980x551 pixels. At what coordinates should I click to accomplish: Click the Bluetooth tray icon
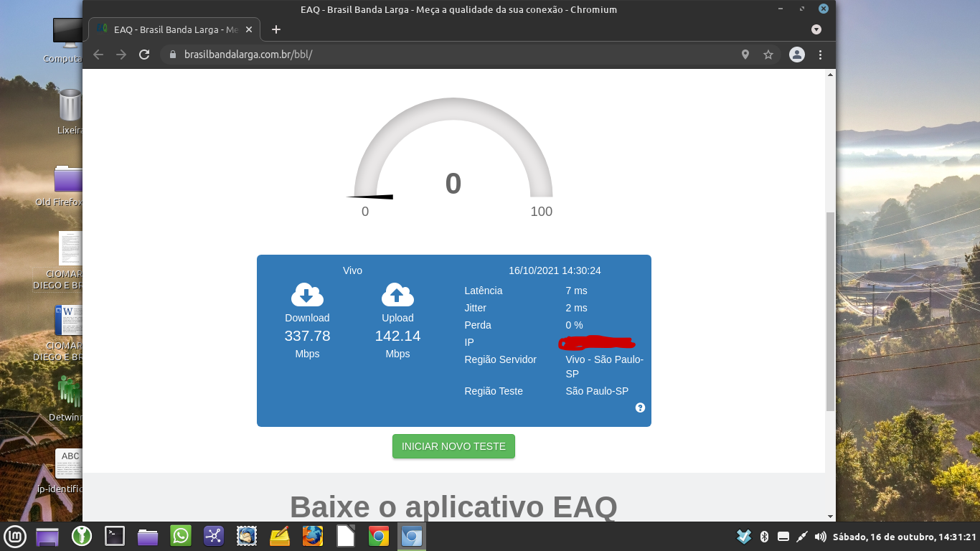tap(764, 537)
